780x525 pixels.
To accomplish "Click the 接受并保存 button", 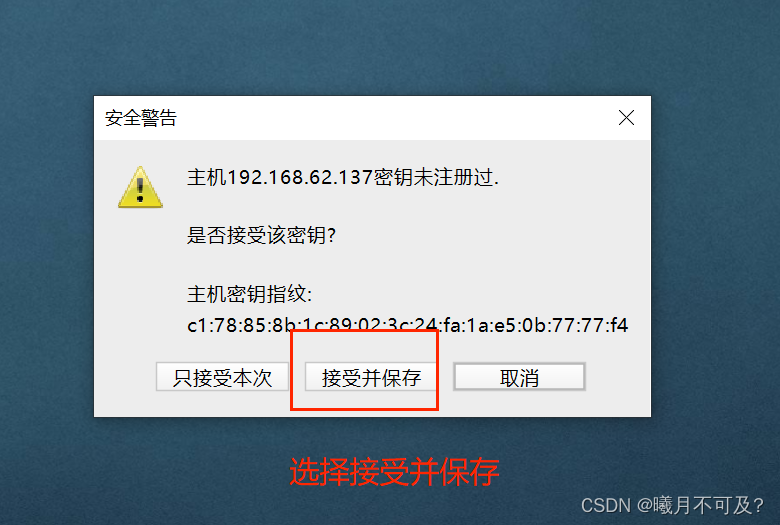I will (x=371, y=377).
